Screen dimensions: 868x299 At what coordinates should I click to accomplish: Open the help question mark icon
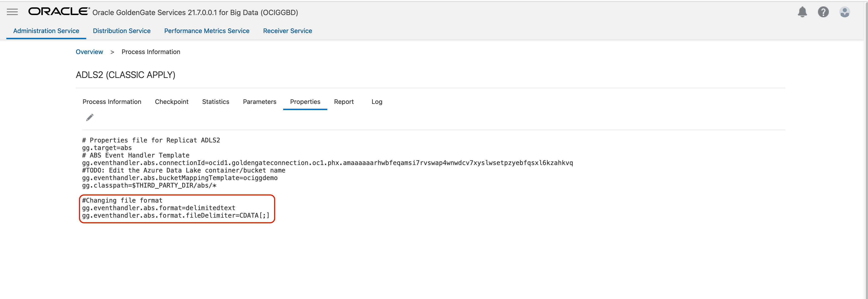823,12
